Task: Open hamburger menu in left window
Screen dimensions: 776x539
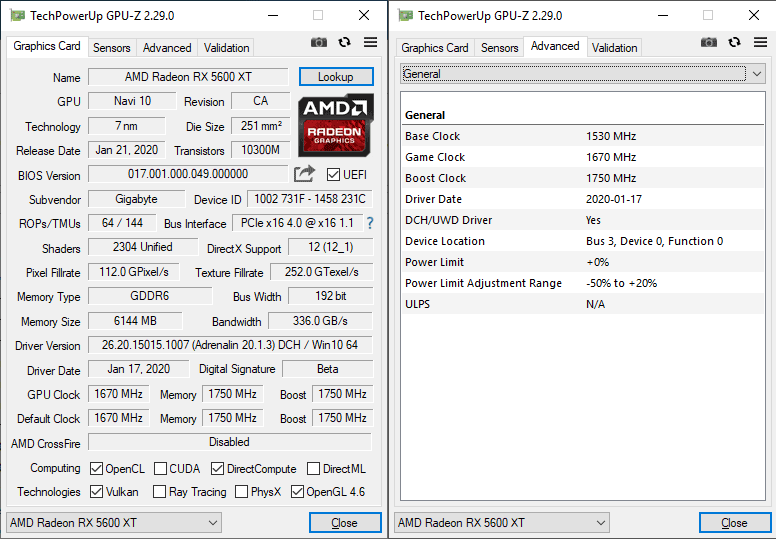Action: coord(370,42)
